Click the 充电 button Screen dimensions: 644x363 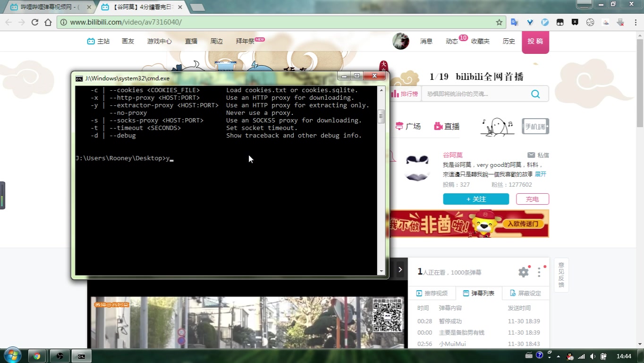tap(533, 199)
